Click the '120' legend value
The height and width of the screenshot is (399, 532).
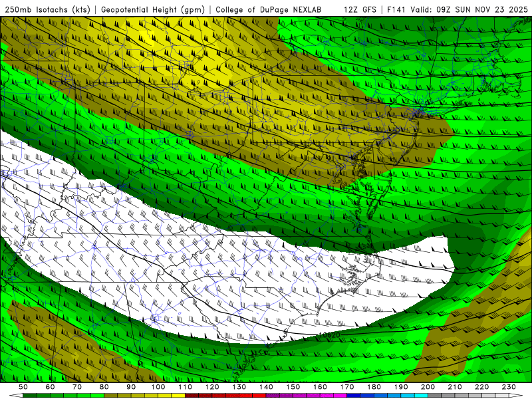212,387
